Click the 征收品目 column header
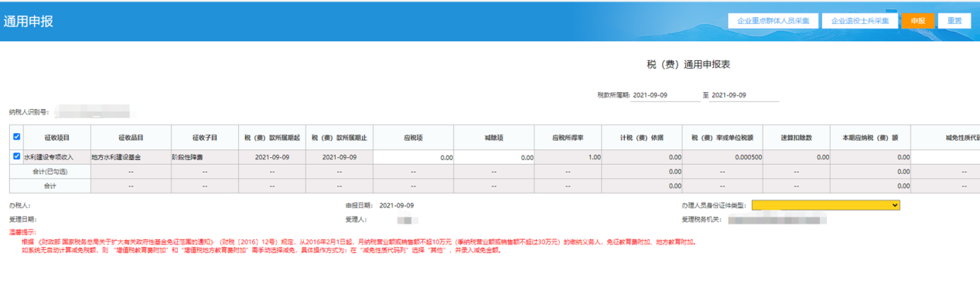The width and height of the screenshot is (980, 308). (x=131, y=138)
